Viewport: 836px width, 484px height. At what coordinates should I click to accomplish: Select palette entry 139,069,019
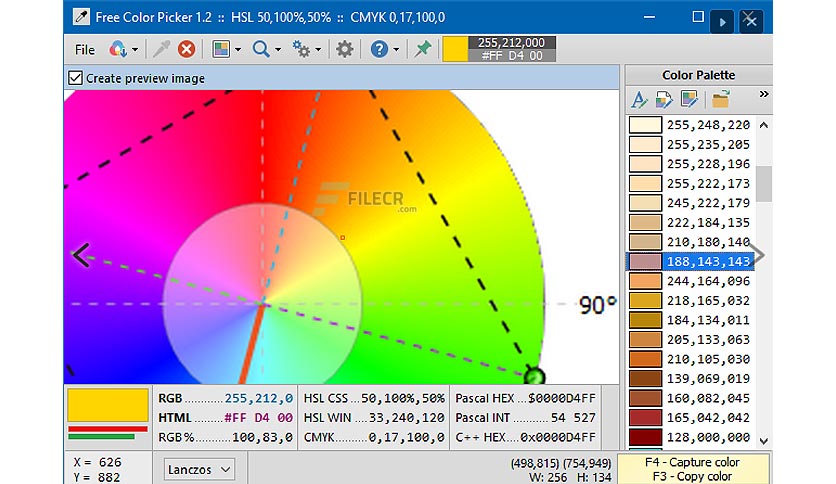tap(690, 378)
